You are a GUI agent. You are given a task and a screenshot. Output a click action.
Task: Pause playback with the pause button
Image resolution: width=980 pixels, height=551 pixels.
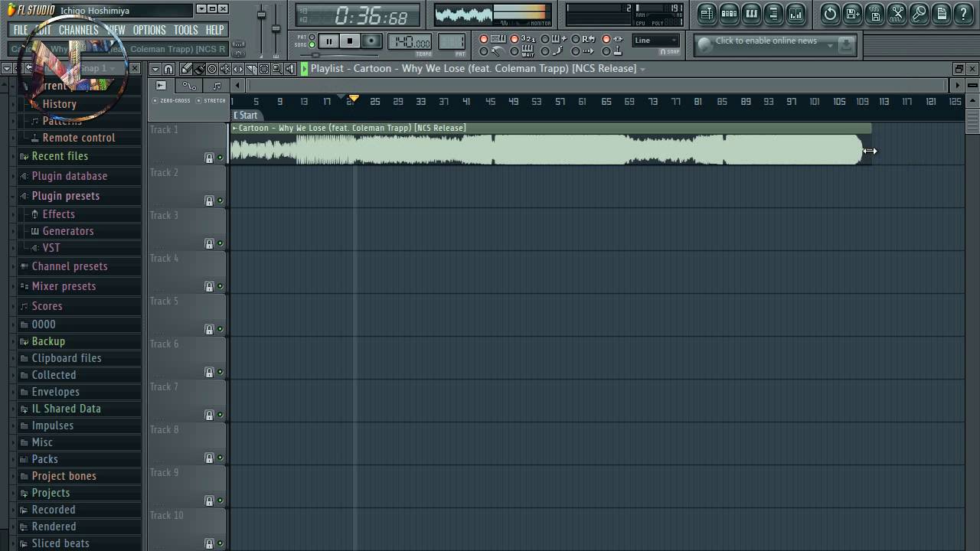[329, 41]
